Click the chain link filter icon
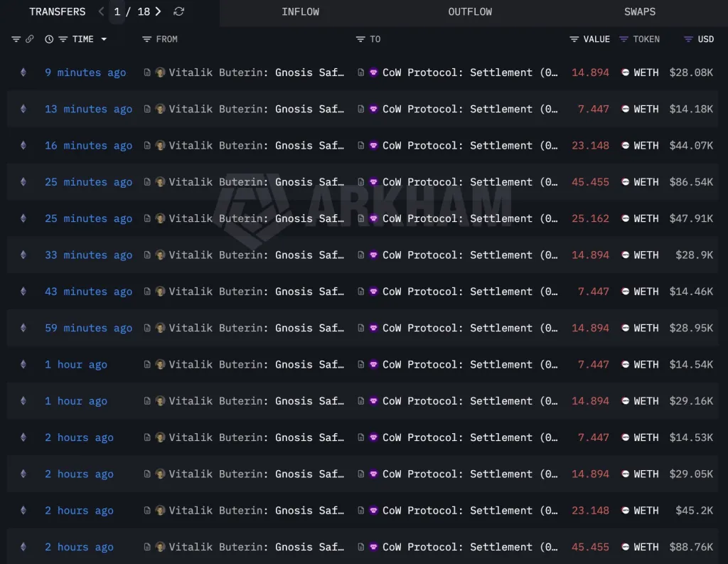The width and height of the screenshot is (728, 564). point(29,39)
